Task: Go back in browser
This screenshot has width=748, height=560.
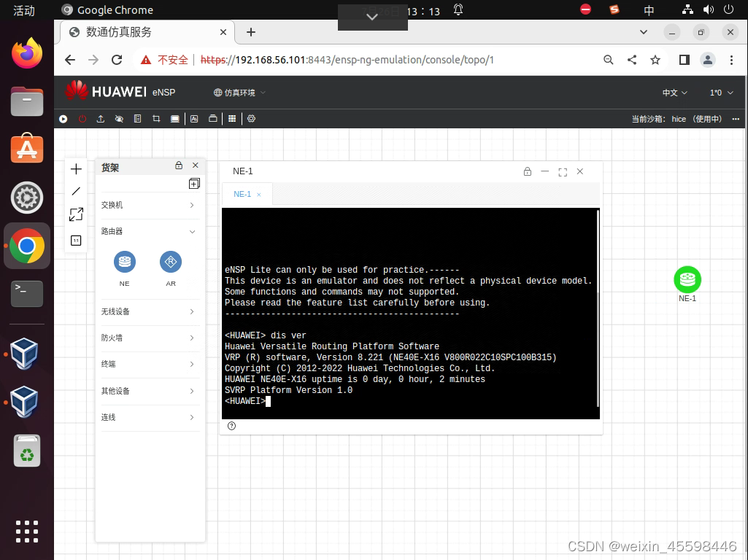Action: tap(70, 60)
